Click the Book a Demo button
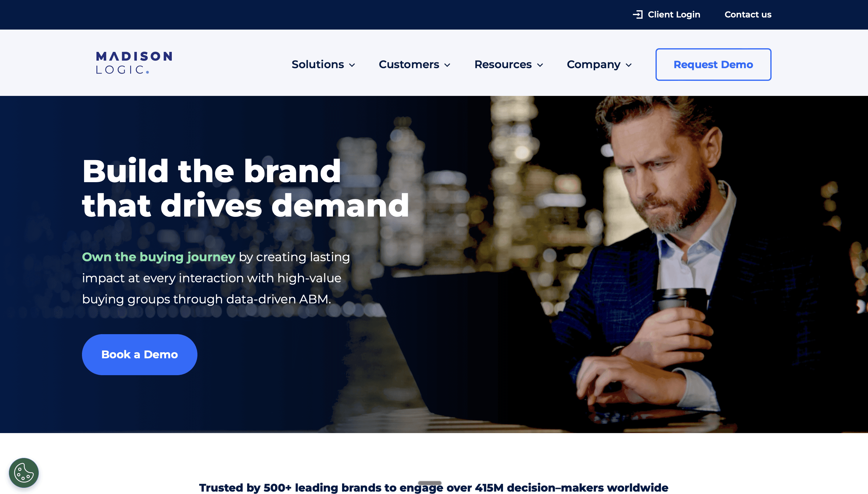868x494 pixels. [139, 355]
